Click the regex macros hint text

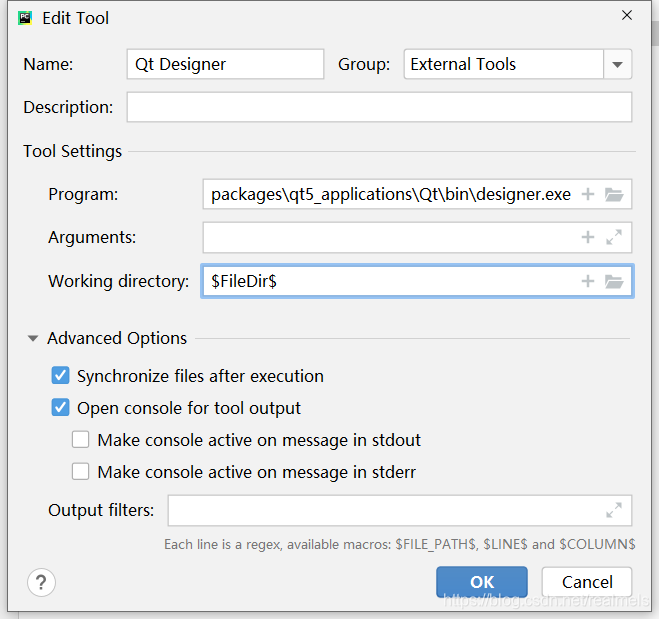click(x=400, y=544)
